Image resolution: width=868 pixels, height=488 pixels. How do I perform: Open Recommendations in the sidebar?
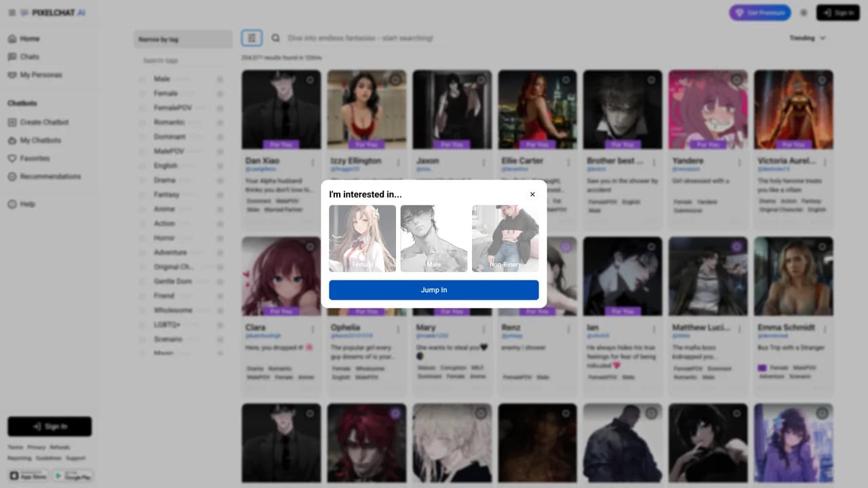(49, 176)
